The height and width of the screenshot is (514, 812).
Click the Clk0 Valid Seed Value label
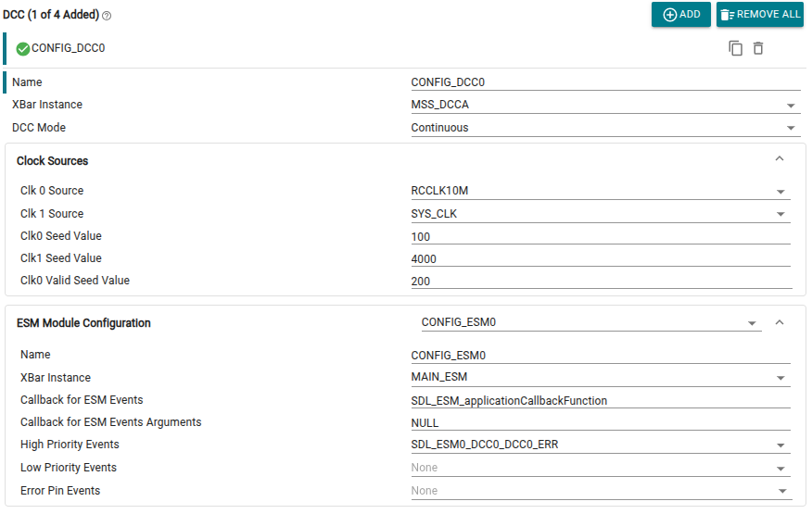pyautogui.click(x=75, y=280)
